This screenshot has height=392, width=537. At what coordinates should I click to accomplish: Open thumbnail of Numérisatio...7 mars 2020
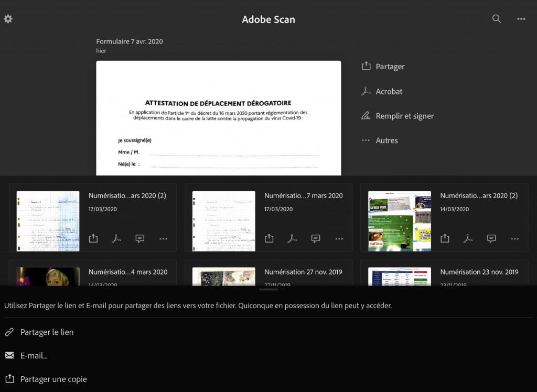click(x=223, y=221)
